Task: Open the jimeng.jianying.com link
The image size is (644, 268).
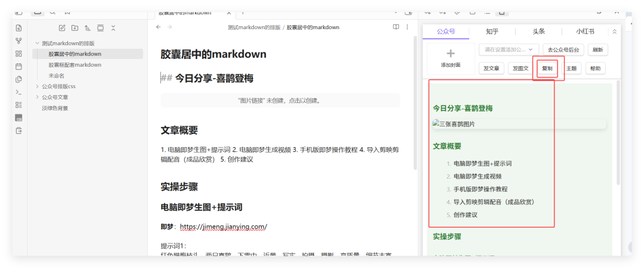Action: click(224, 226)
